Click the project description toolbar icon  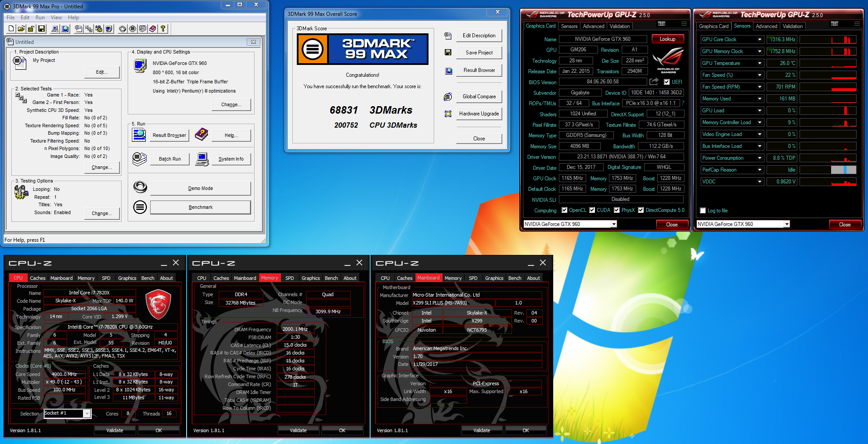click(79, 29)
